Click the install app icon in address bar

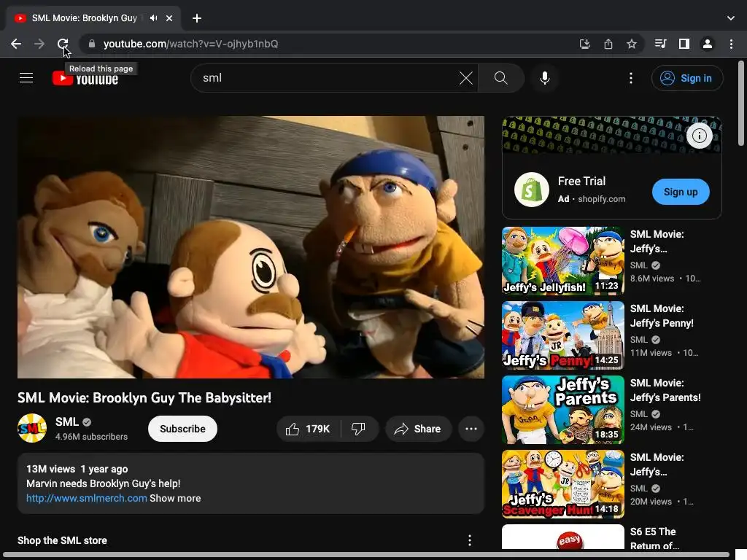(584, 44)
